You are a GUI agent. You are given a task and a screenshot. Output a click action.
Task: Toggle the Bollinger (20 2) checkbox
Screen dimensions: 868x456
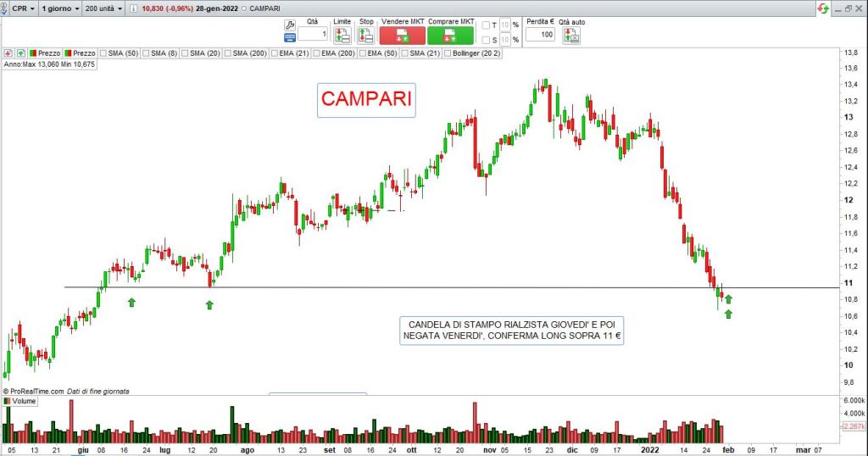[x=448, y=53]
